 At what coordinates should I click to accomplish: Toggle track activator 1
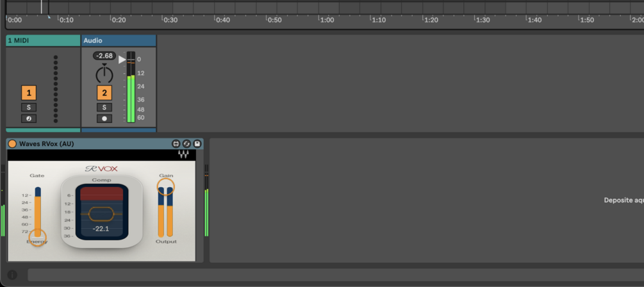click(x=29, y=93)
